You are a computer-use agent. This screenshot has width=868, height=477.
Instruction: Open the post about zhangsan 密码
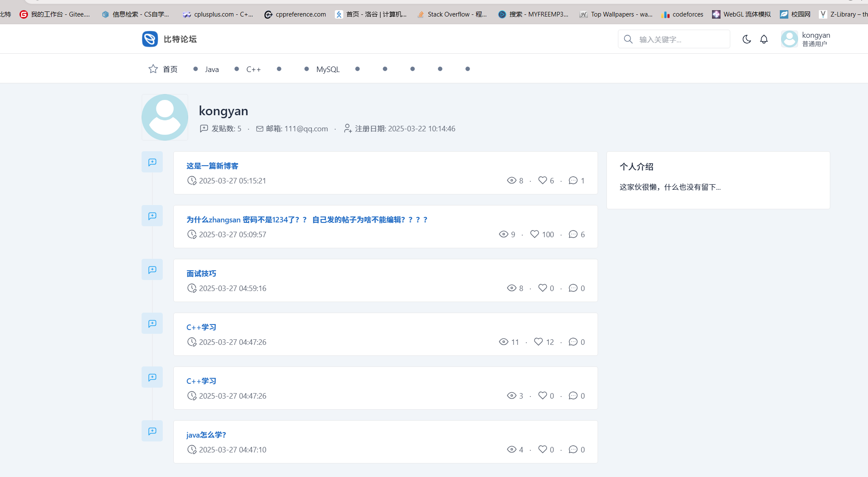coord(307,219)
